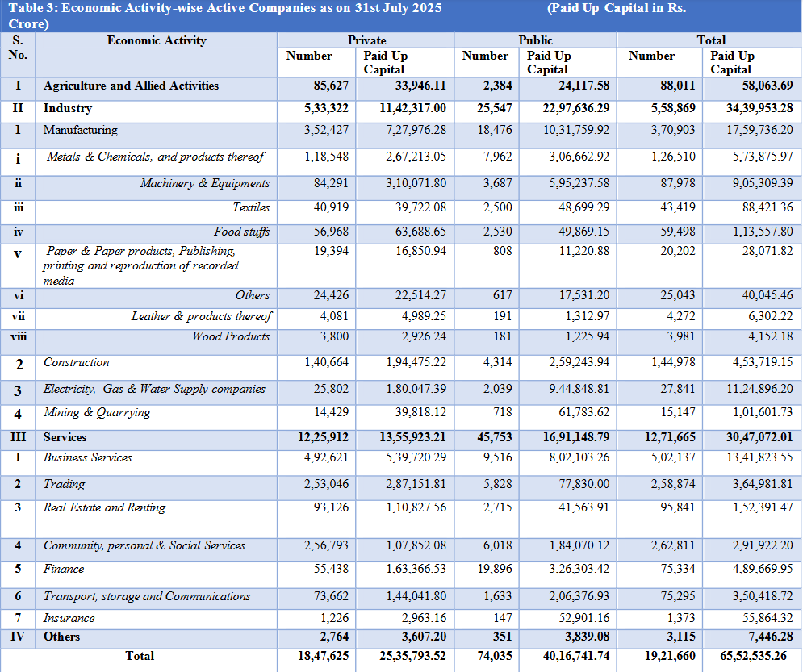Click the 'Insurance' row label
803x672 pixels.
69,618
